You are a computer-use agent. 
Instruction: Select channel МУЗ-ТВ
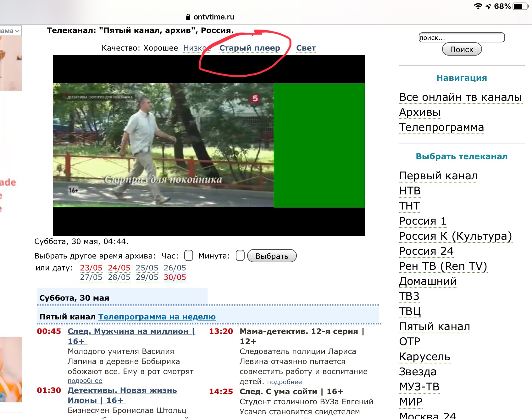419,387
